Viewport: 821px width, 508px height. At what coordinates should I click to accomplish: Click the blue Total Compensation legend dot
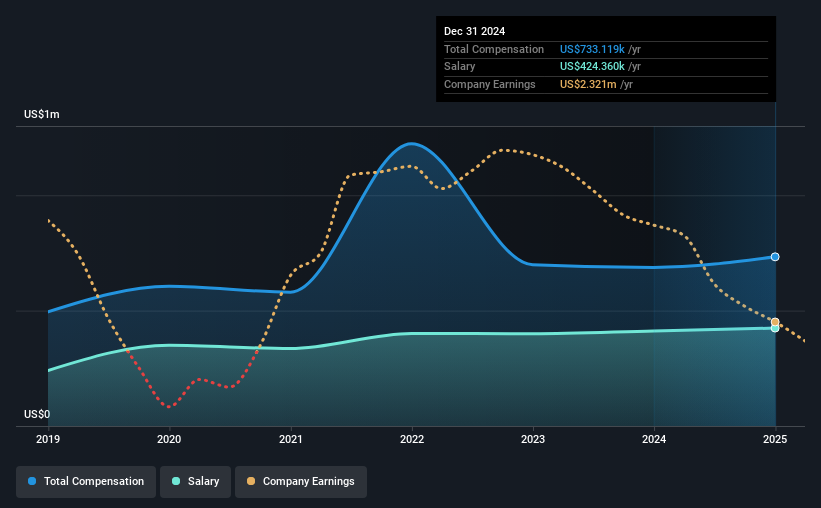click(x=32, y=481)
